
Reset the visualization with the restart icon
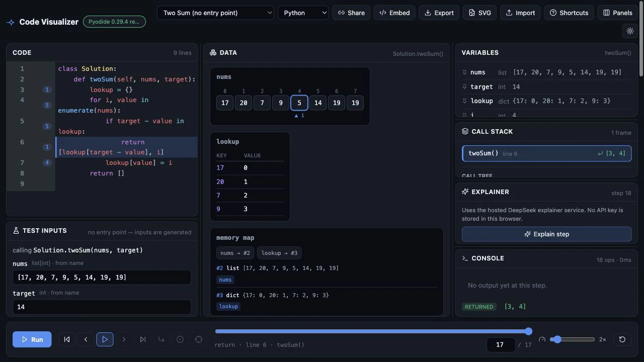coord(622,339)
